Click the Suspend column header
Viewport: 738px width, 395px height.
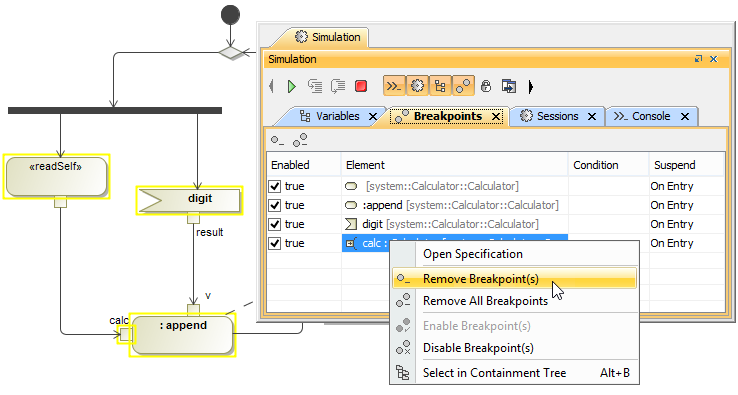[686, 165]
